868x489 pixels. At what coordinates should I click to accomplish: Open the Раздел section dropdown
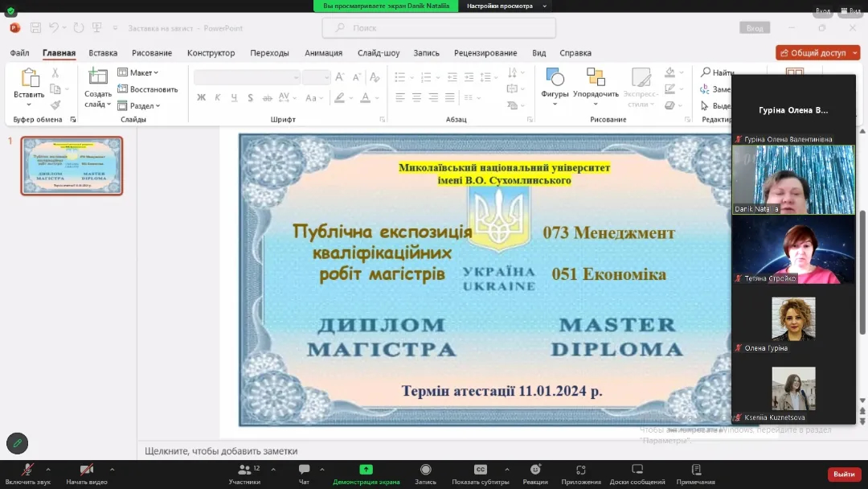point(139,105)
